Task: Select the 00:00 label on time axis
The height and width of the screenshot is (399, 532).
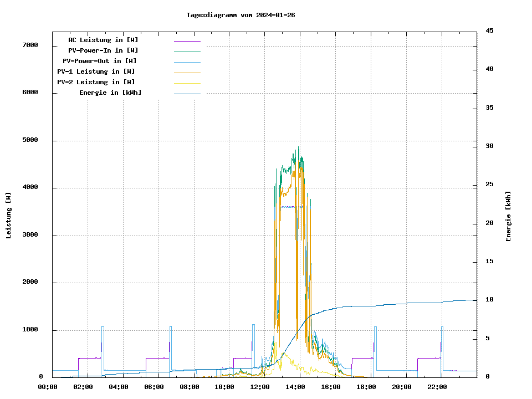Action: (48, 387)
